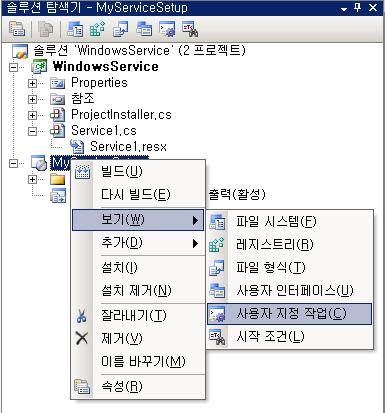
Task: Choose 속성(R) from the context menu
Action: pyautogui.click(x=138, y=387)
